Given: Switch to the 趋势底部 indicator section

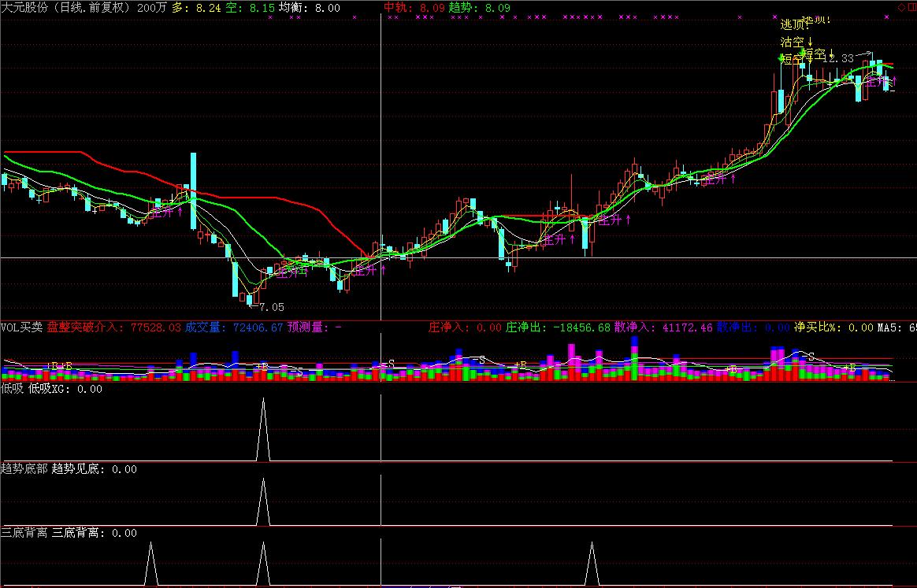Looking at the screenshot, I should click(x=21, y=468).
